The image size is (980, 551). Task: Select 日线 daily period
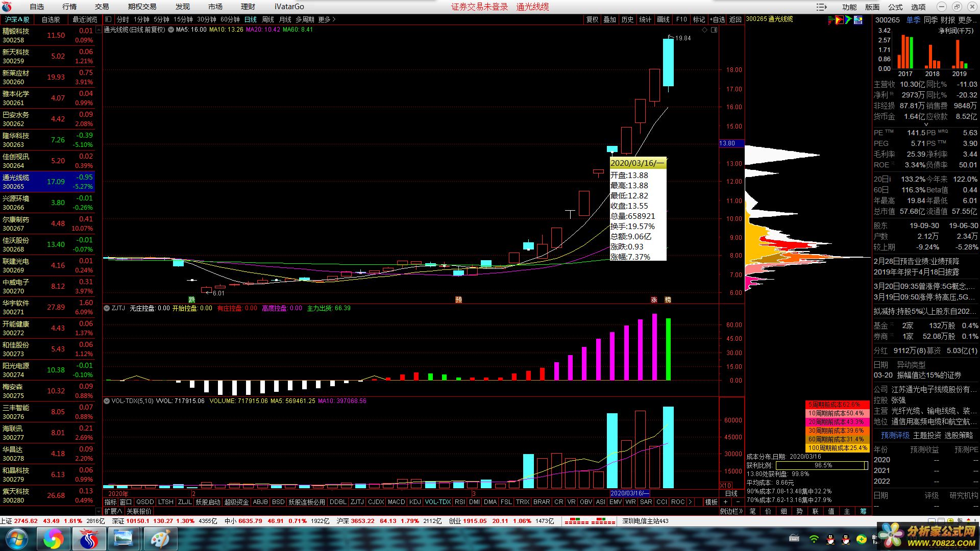click(251, 19)
